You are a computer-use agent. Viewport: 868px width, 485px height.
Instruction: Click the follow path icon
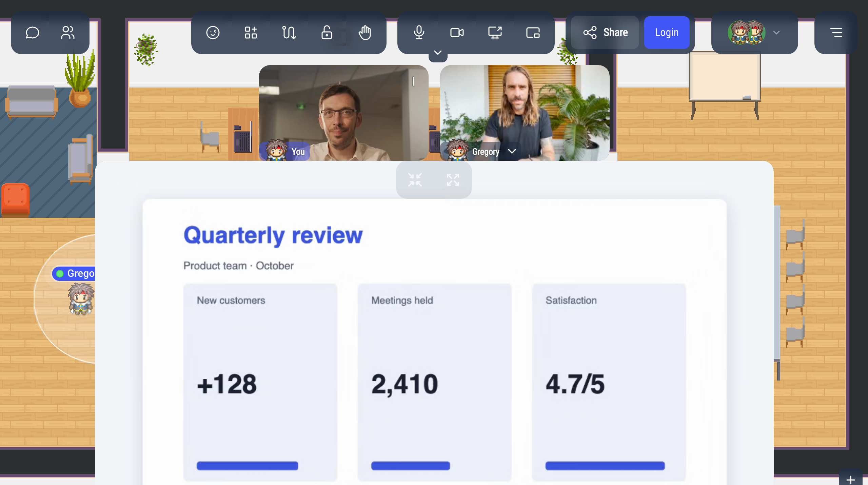[x=289, y=33]
